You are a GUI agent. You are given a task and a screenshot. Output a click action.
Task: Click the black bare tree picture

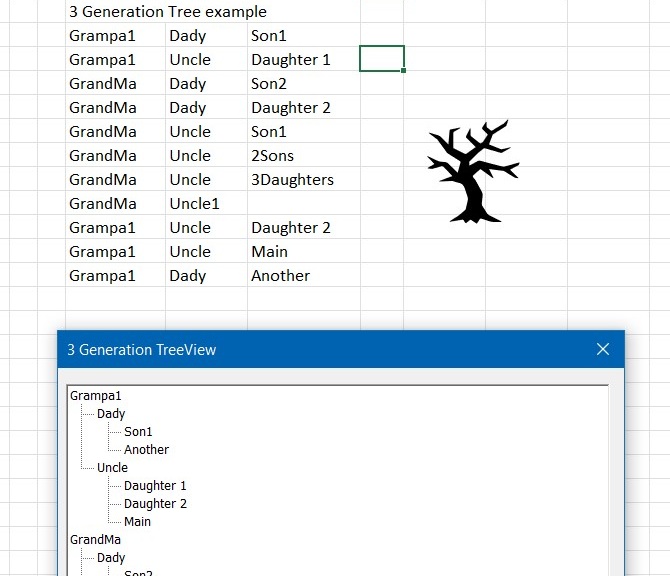pos(473,172)
